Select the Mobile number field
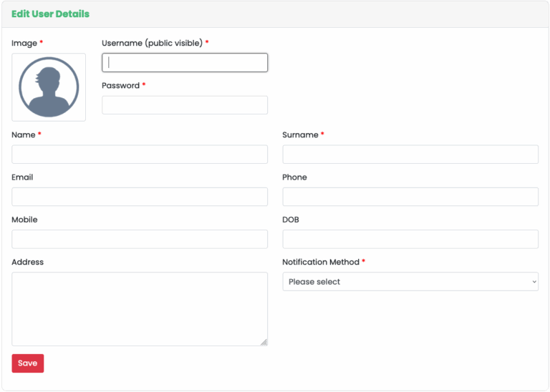550x392 pixels. click(x=140, y=239)
